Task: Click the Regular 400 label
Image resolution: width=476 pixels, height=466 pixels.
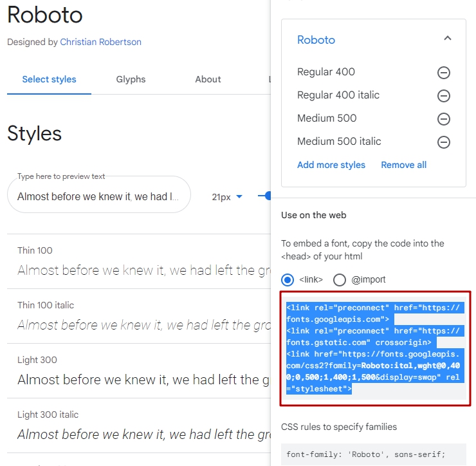Action: point(326,72)
